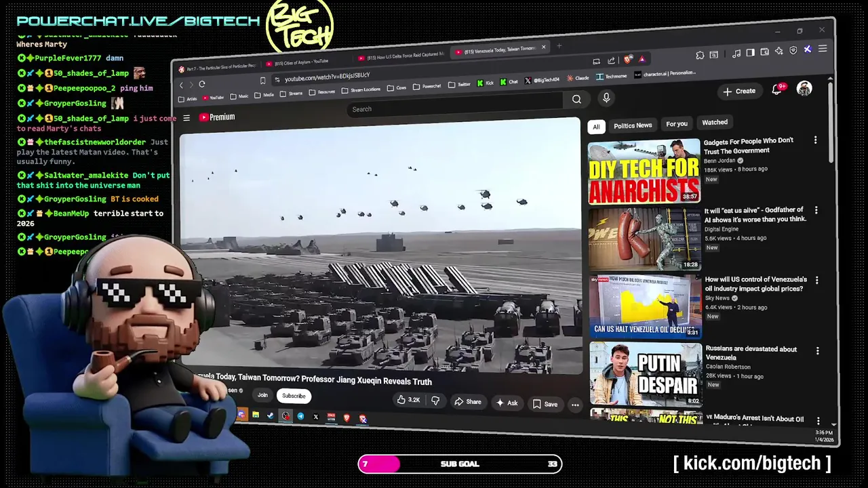Screen dimensions: 868x488
Task: Click the YouTube Premium logo
Action: [217, 117]
